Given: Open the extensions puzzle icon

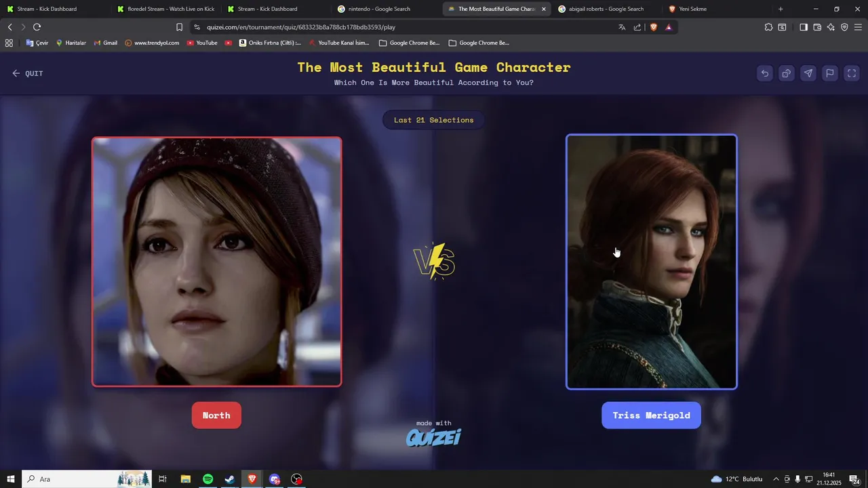Looking at the screenshot, I should tap(768, 27).
